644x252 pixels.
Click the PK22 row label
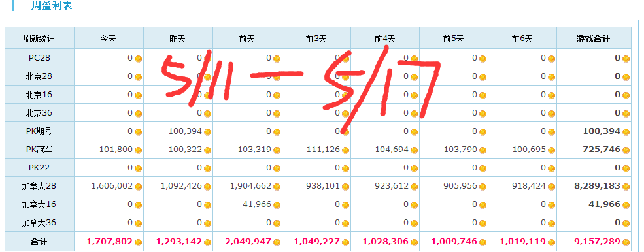tap(39, 168)
